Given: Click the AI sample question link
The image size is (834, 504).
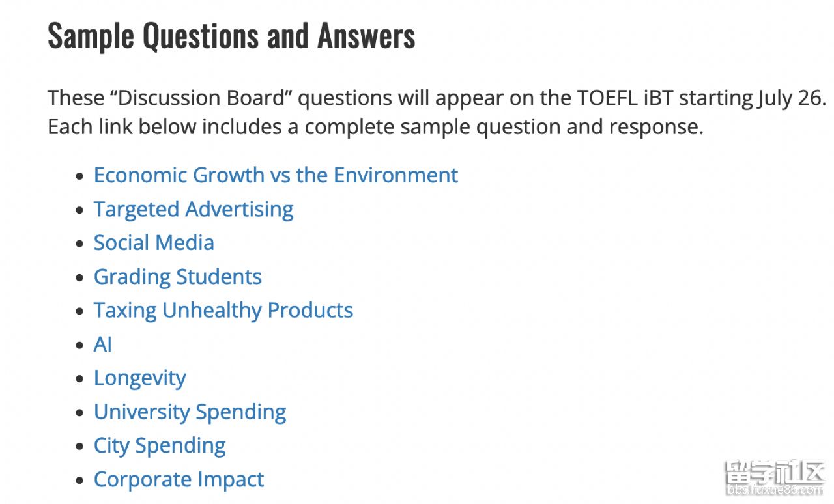Looking at the screenshot, I should pos(103,344).
